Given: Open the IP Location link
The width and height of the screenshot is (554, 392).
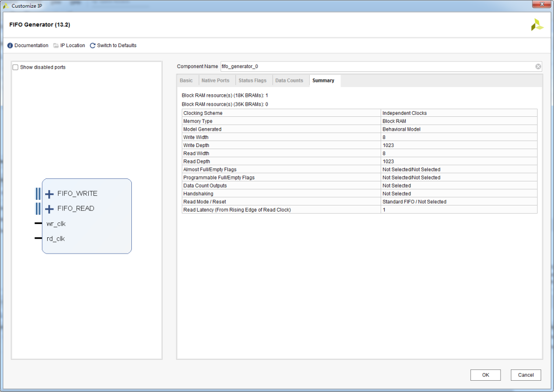Looking at the screenshot, I should pos(72,46).
